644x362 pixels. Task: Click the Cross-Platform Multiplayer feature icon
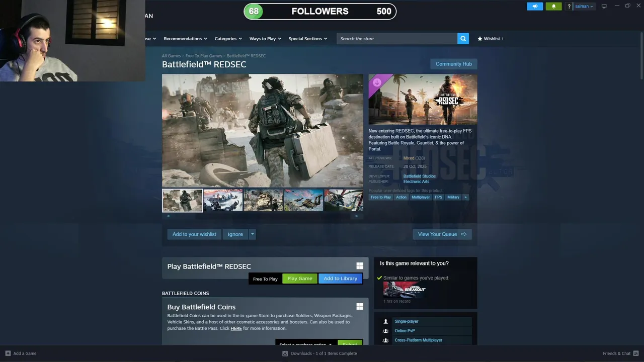pos(385,340)
